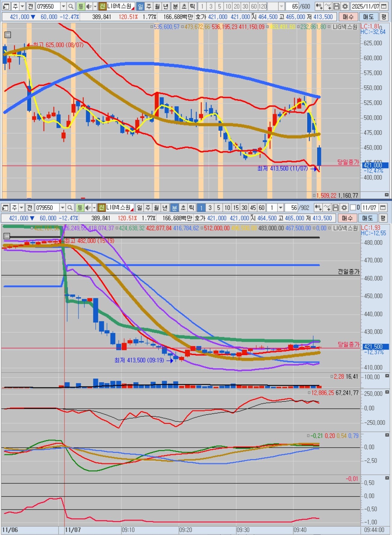Select the 일 (daily) period tab in the top chart
This screenshot has width=392, height=535.
[141, 6]
